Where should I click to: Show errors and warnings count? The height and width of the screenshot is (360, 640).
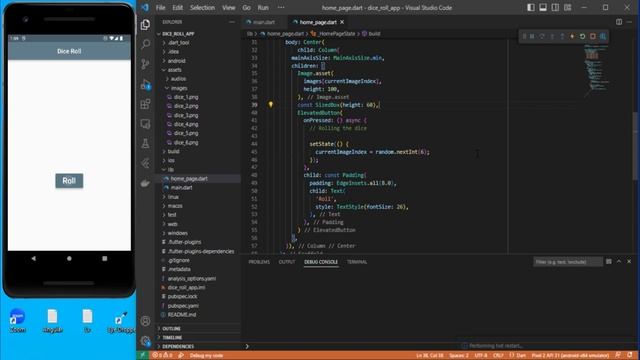tap(162, 356)
